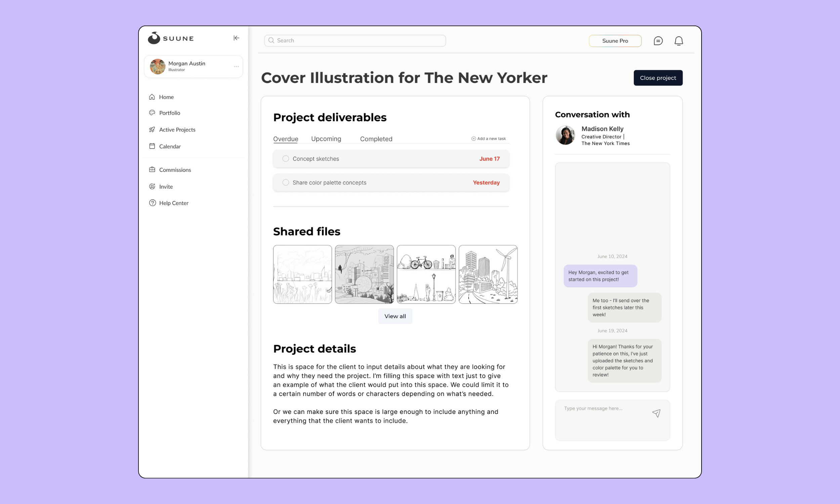Viewport: 840px width, 504px height.
Task: Click the search magnifier icon
Action: pyautogui.click(x=271, y=40)
